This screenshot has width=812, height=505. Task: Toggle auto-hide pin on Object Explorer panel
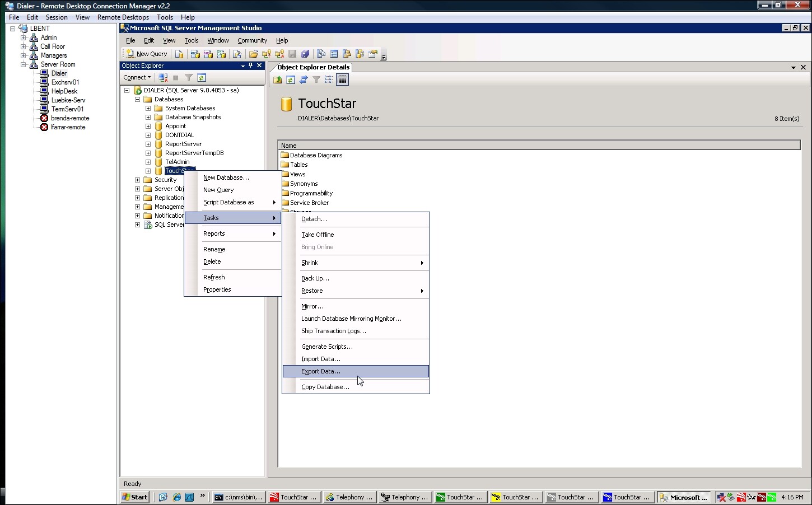(x=250, y=65)
